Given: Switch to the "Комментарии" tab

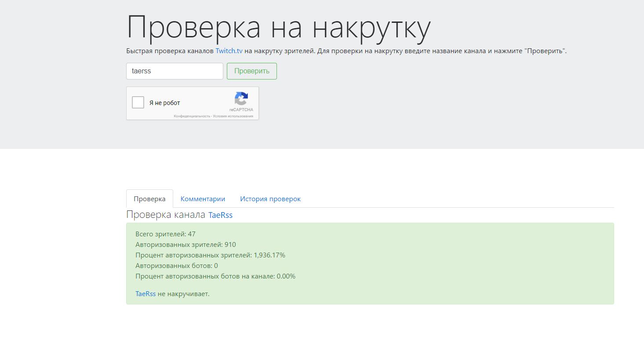Looking at the screenshot, I should (203, 199).
